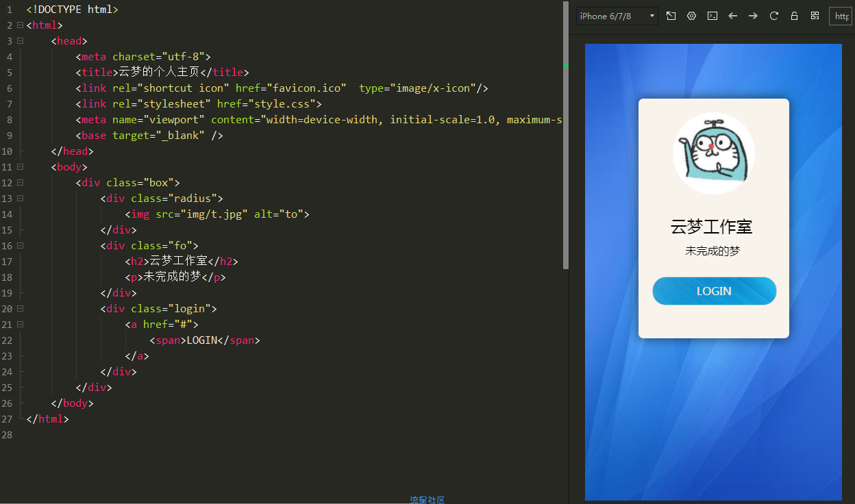Screen dimensions: 855x504
Task: Click the span LOGIN code line
Action: pos(205,340)
